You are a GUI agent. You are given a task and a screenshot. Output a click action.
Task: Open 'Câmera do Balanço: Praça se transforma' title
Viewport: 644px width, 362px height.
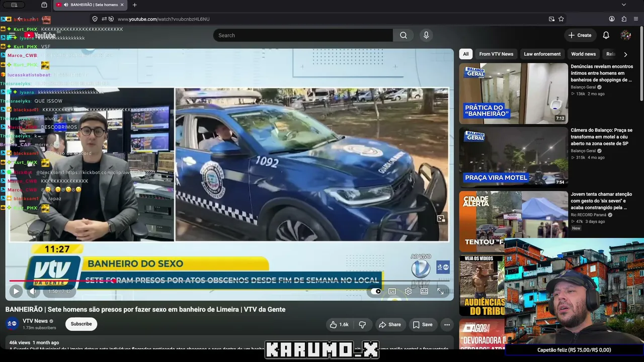coord(602,137)
